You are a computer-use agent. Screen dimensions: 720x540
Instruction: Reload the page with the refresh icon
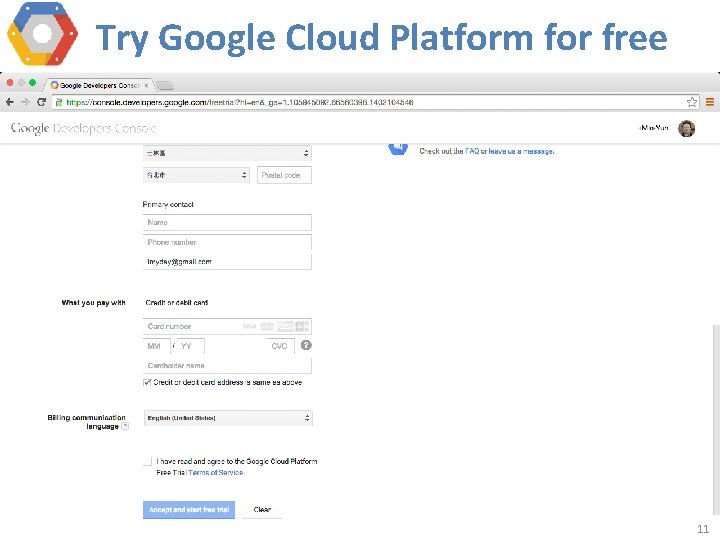pos(41,102)
